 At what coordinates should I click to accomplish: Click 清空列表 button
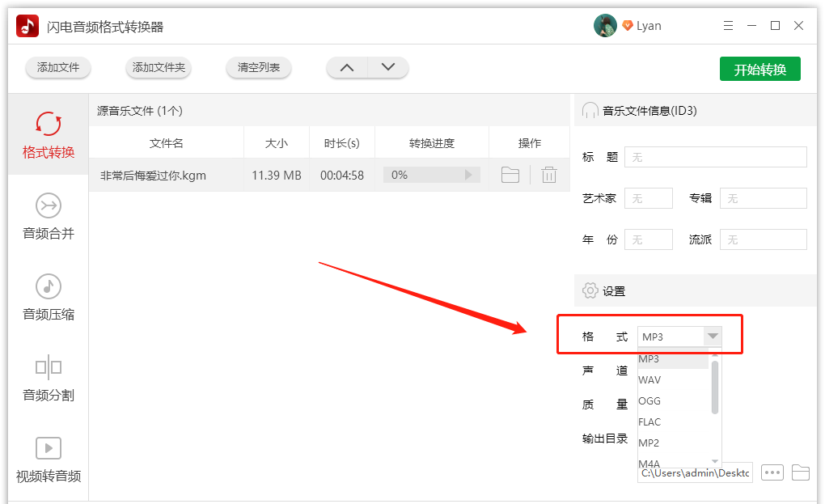tap(258, 67)
